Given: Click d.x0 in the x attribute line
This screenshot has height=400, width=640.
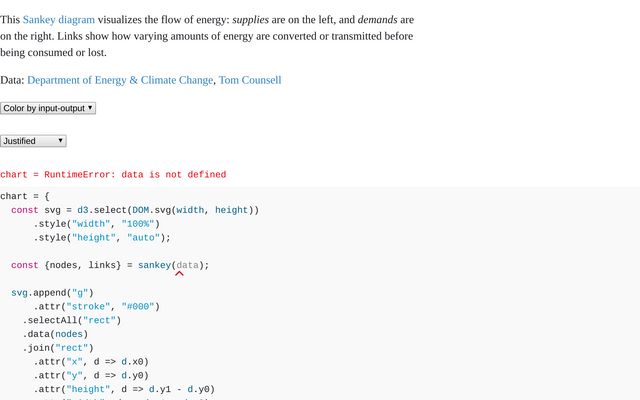Looking at the screenshot, I should point(135,362).
